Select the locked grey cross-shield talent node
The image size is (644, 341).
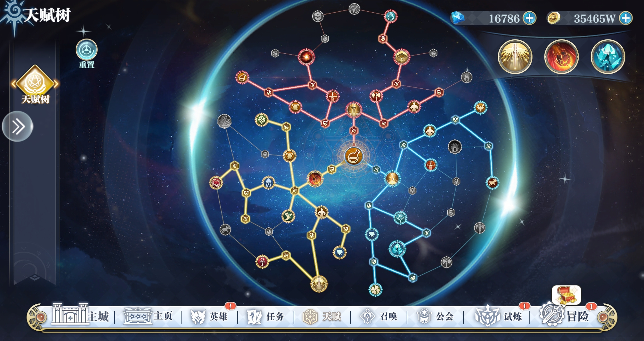pyautogui.click(x=318, y=16)
